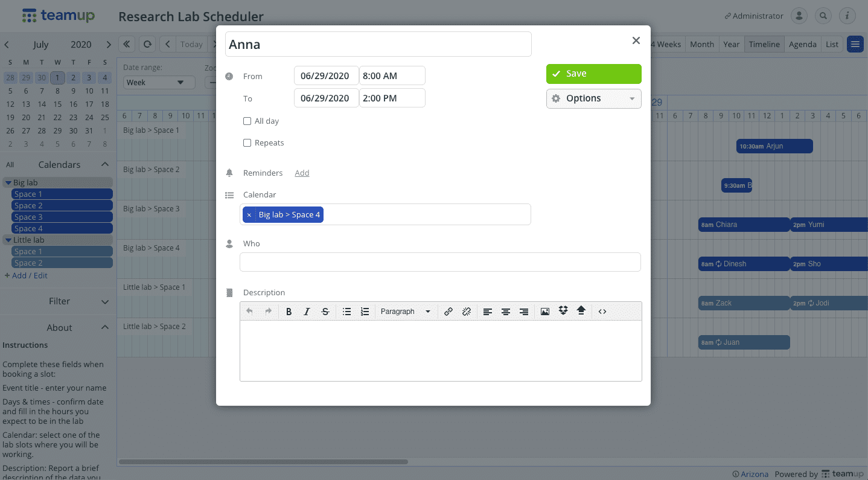Switch to the Agenda view tab
This screenshot has height=480, width=868.
coord(802,44)
